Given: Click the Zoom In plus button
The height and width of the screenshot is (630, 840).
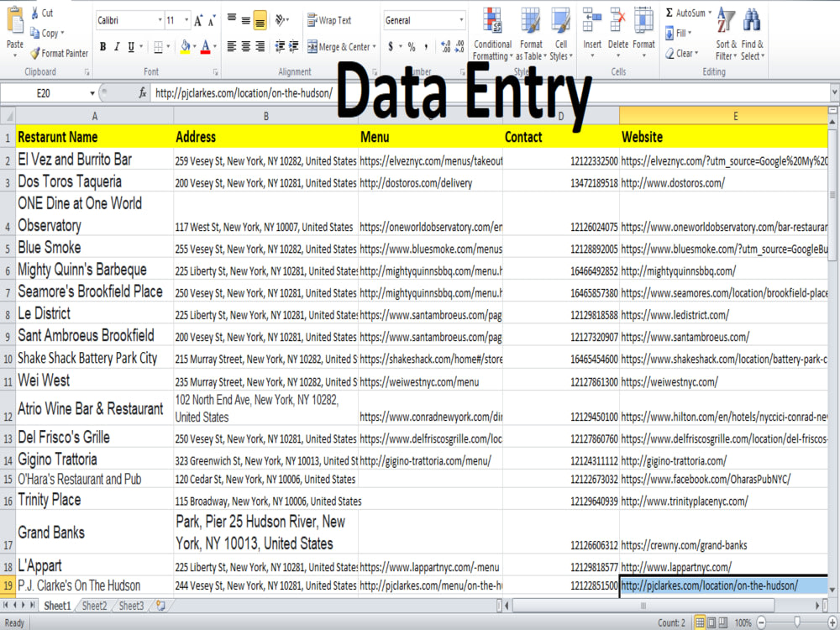Looking at the screenshot, I should [832, 622].
